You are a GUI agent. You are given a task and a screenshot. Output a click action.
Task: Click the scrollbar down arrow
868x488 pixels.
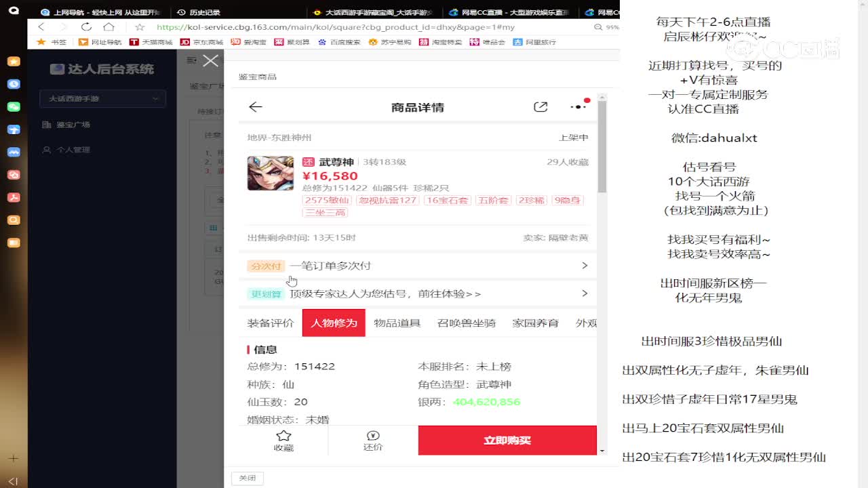pyautogui.click(x=601, y=451)
